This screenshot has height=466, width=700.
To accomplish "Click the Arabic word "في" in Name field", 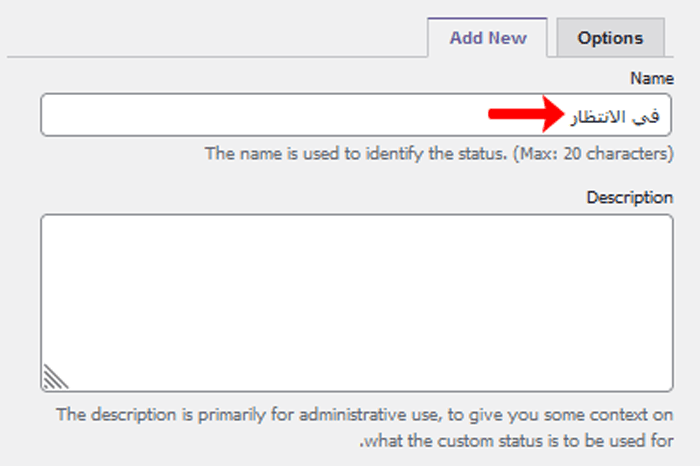I will click(x=648, y=118).
